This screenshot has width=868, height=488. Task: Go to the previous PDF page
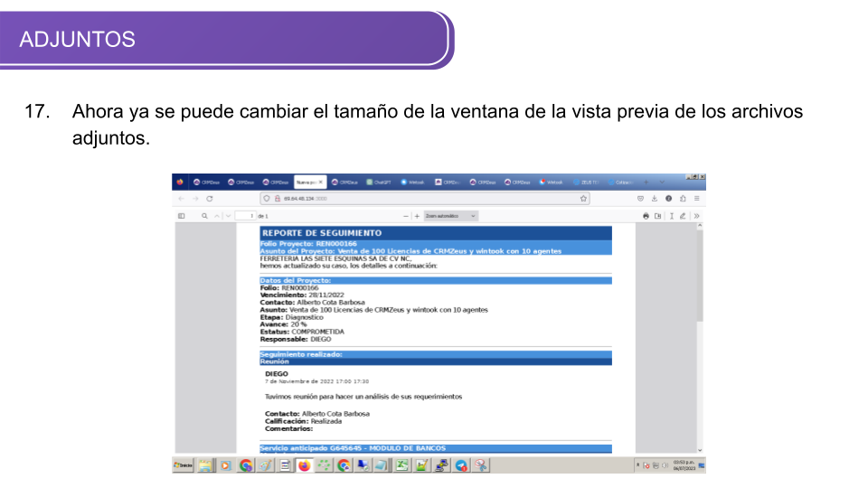tap(217, 216)
